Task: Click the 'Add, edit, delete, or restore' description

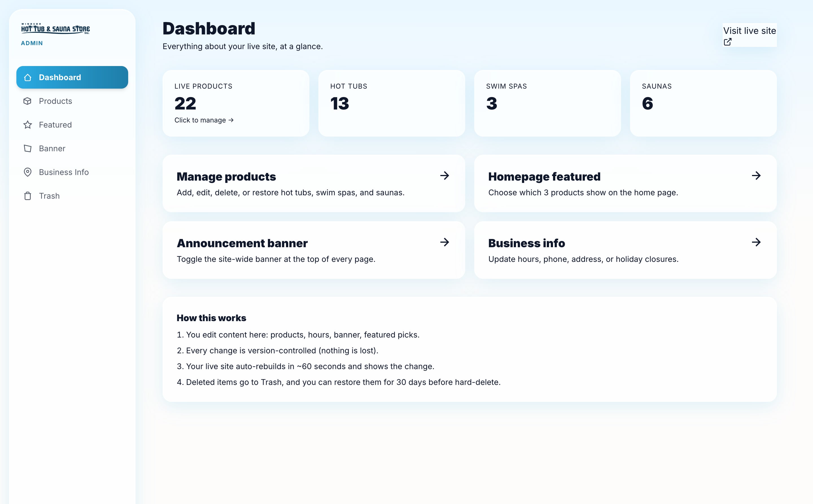Action: point(290,193)
